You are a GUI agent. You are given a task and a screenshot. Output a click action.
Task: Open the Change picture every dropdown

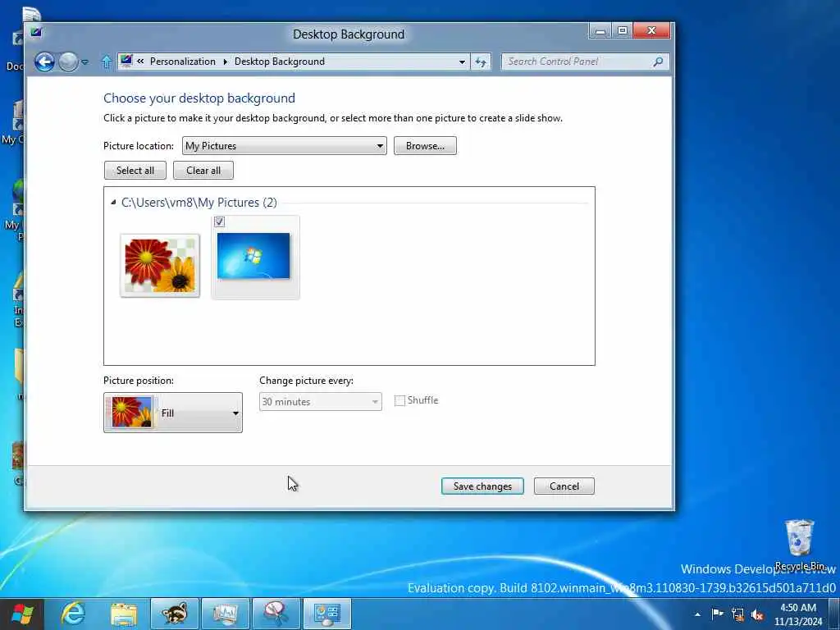pyautogui.click(x=320, y=402)
